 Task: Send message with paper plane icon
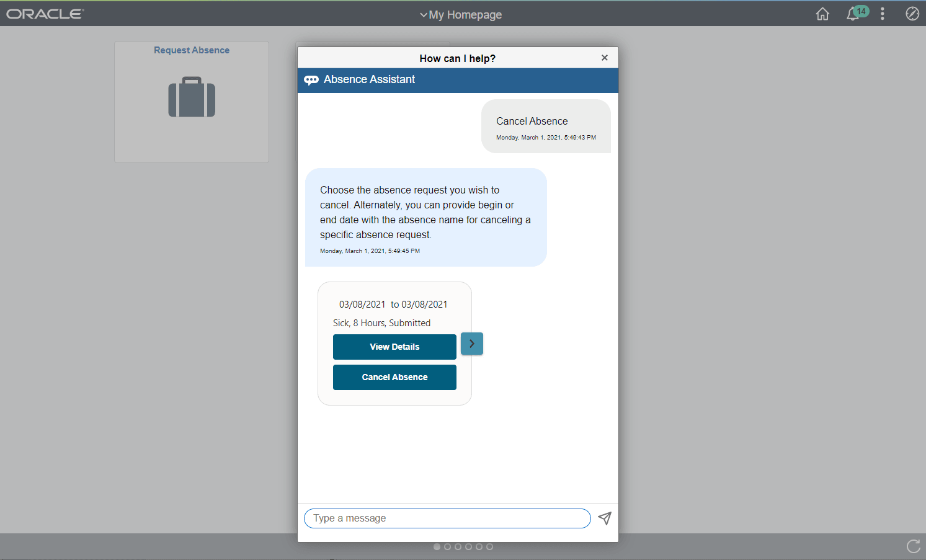[x=605, y=518]
